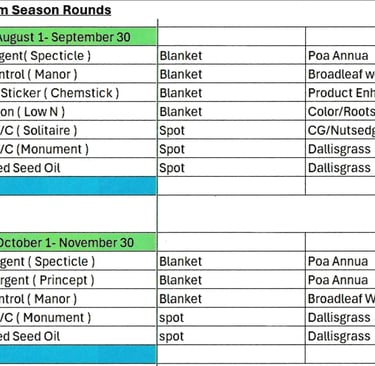The width and height of the screenshot is (375, 366).
Task: Click the blue cell under the August section
Action: [x=78, y=186]
